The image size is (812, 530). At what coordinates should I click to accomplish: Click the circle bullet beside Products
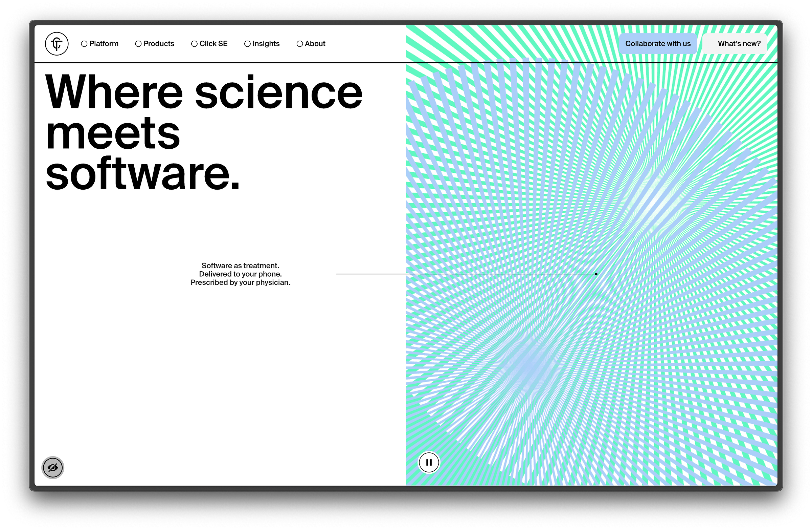138,44
